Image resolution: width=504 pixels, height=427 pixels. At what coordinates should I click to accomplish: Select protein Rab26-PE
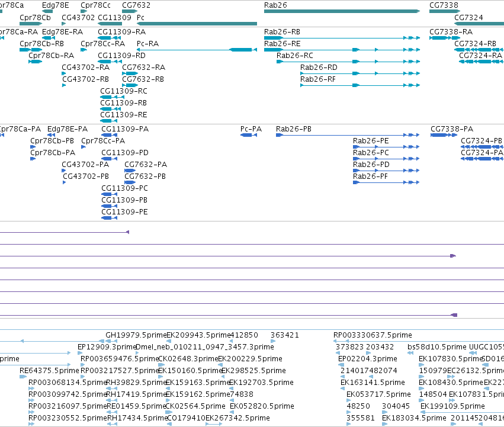371,141
